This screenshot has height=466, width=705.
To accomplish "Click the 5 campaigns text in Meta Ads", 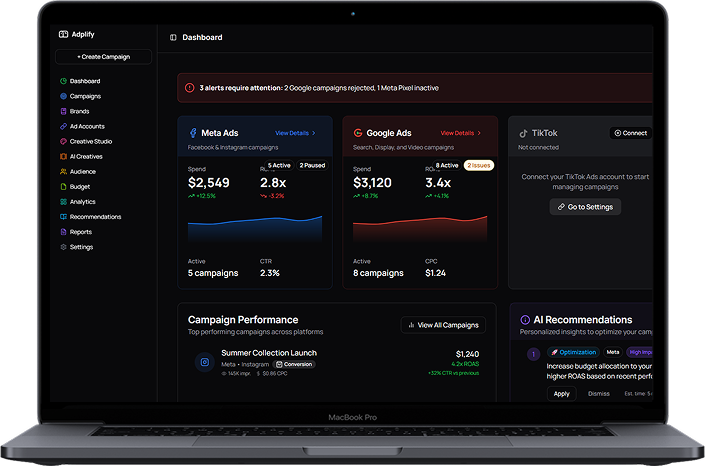I will click(x=213, y=273).
